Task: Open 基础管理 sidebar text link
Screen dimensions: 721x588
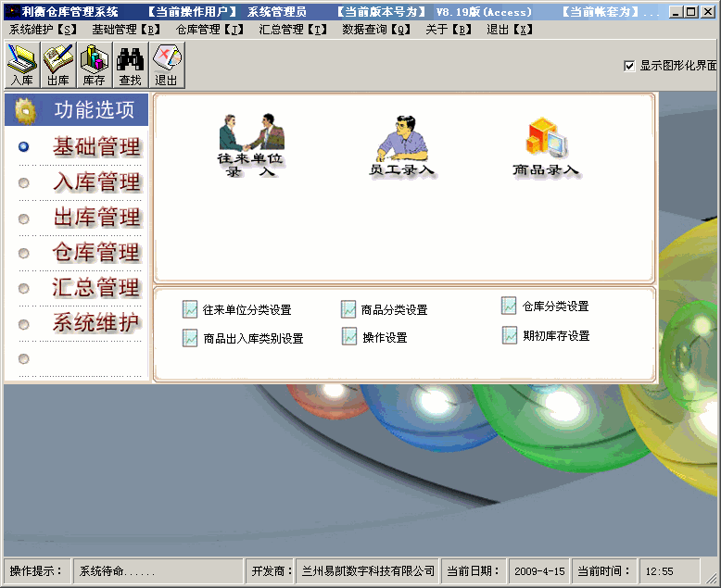Action: 96,147
